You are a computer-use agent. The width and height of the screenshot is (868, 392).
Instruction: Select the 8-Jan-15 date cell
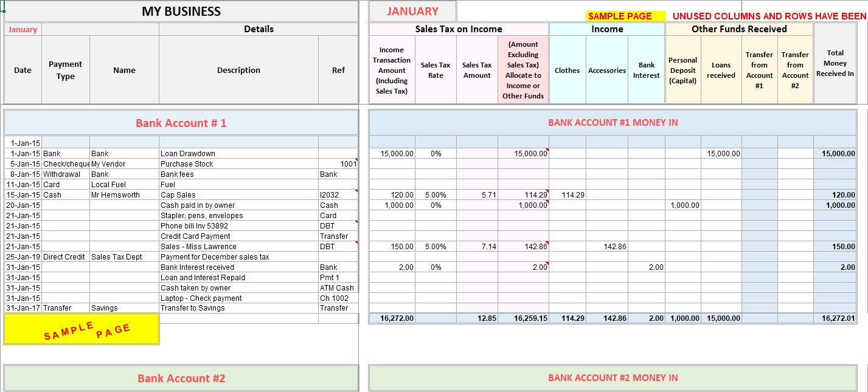23,174
